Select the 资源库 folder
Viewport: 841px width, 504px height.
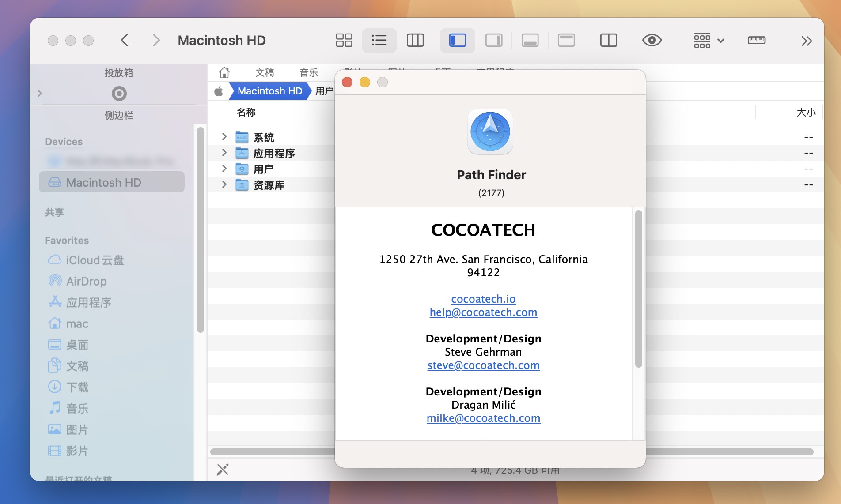(x=269, y=185)
